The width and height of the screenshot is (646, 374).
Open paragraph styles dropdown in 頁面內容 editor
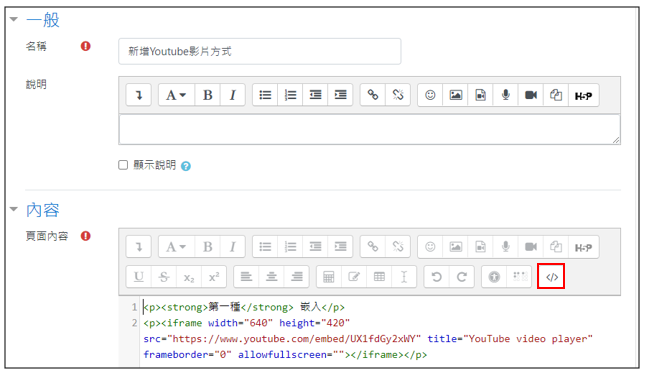[176, 247]
